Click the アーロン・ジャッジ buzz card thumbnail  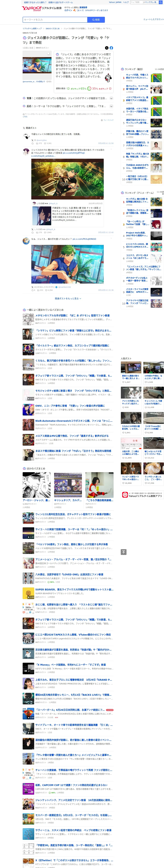tap(37, 485)
